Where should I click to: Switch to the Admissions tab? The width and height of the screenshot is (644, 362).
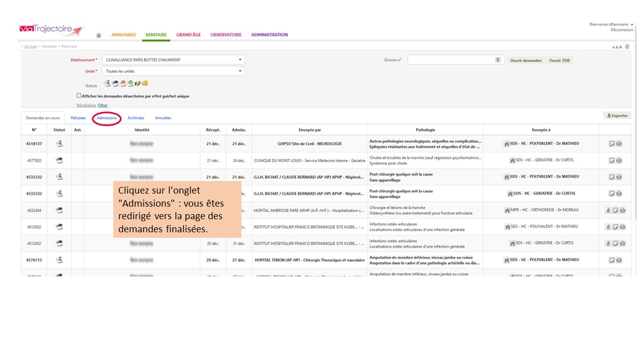(x=107, y=118)
